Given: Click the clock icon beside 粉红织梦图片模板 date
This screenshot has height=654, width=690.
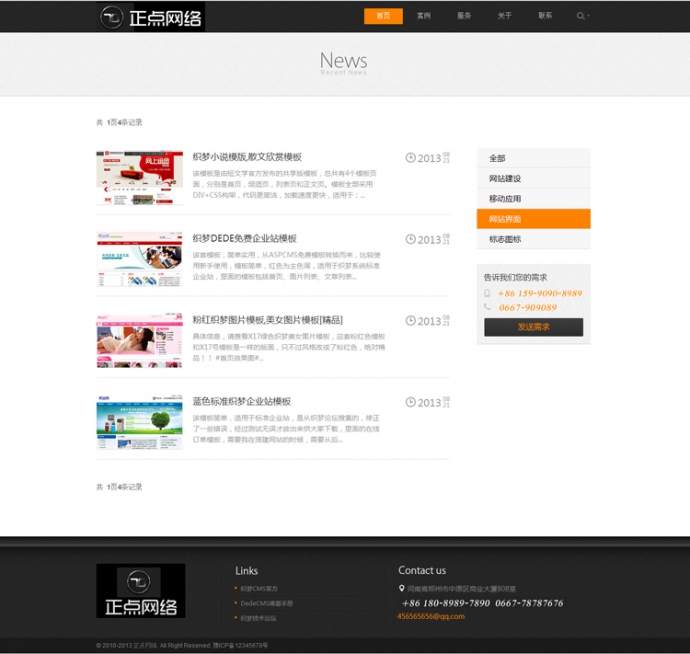Looking at the screenshot, I should [410, 320].
